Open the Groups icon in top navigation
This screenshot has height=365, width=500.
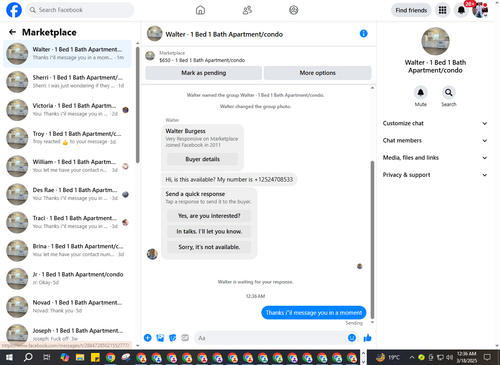(x=293, y=10)
